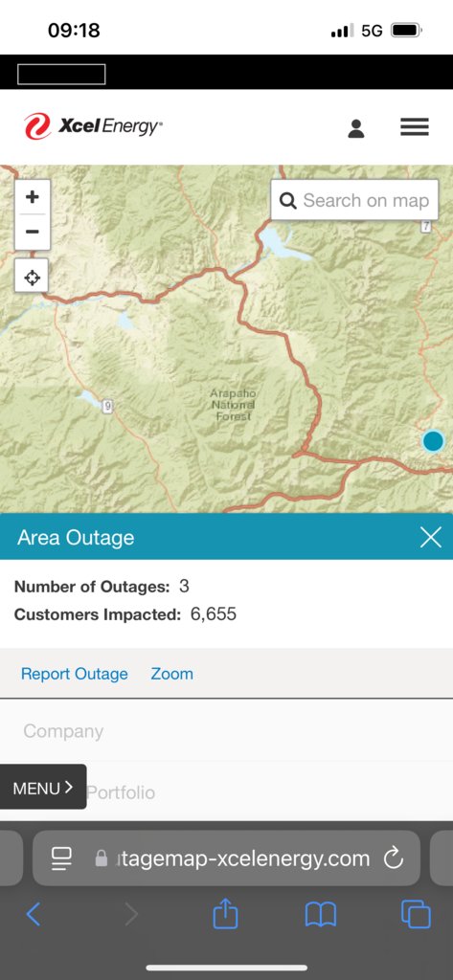This screenshot has width=453, height=980.
Task: Locate my position with crosshair icon
Action: 32,277
